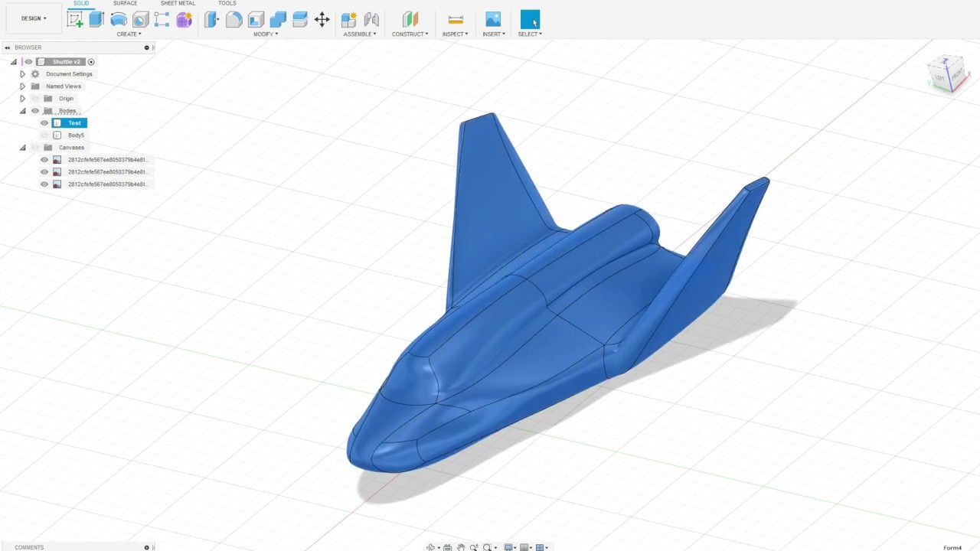
Task: Open the Measure tool
Action: tap(456, 20)
